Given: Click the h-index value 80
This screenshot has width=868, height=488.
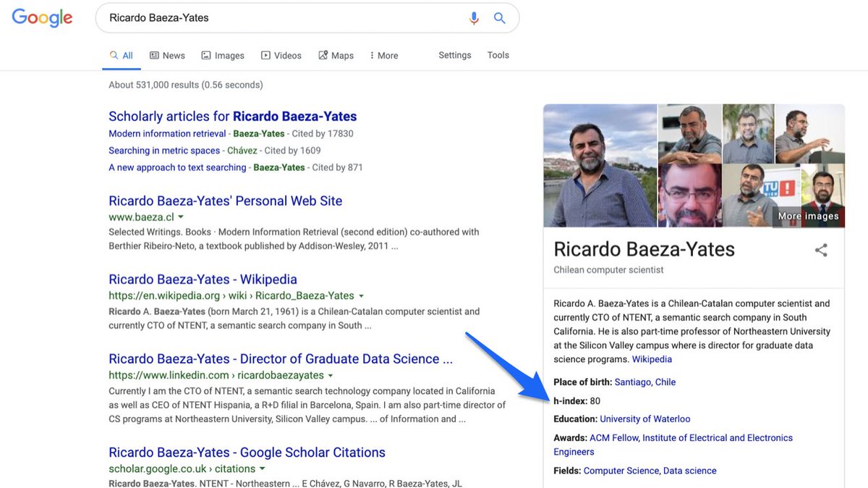Looking at the screenshot, I should 595,401.
